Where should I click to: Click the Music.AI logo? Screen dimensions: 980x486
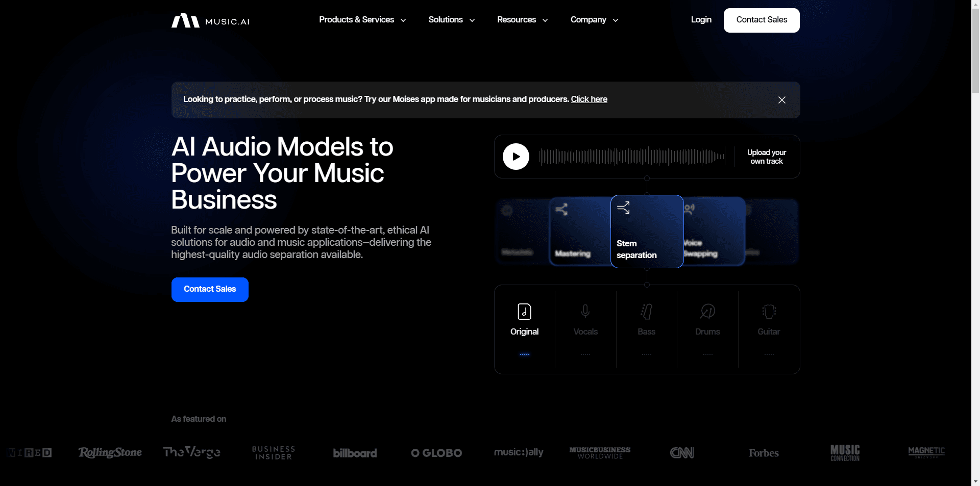click(x=210, y=21)
